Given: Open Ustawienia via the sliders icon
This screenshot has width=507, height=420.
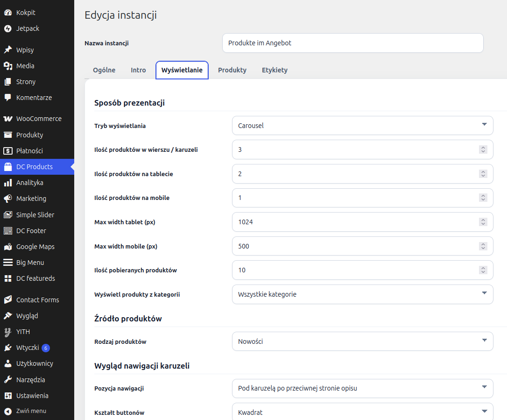Looking at the screenshot, I should point(8,395).
